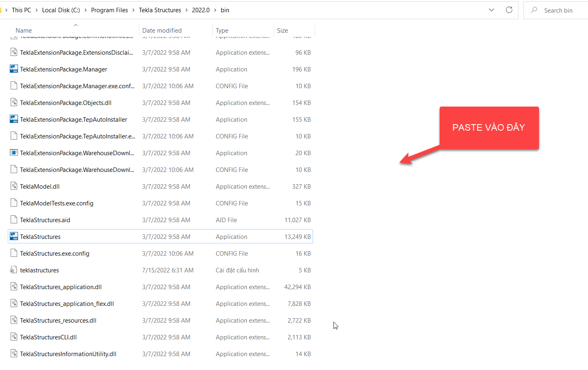
Task: Navigate to 2022.0 breadcrumb
Action: pos(201,10)
